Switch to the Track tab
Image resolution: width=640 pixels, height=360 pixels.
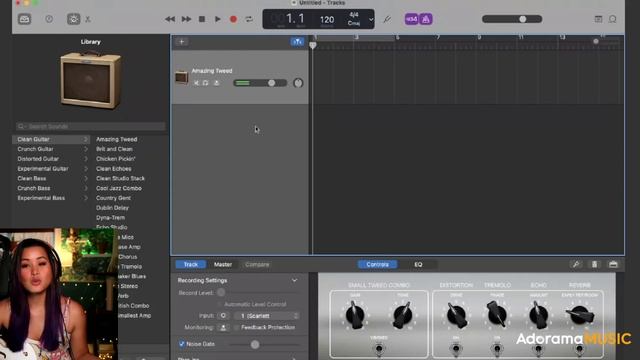191,264
